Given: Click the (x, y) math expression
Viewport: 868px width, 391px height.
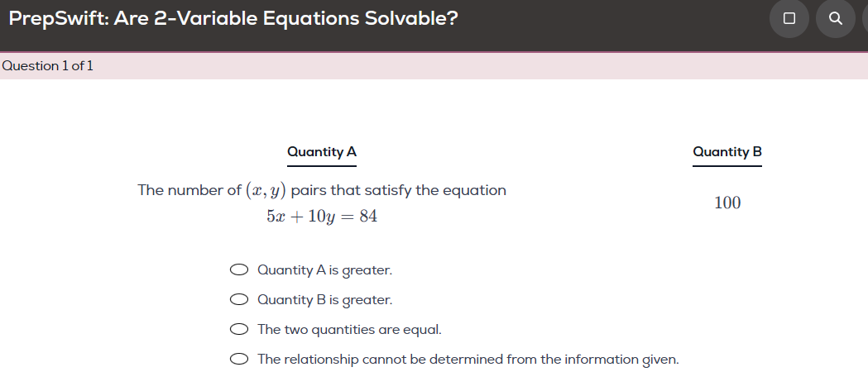Looking at the screenshot, I should click(x=266, y=190).
